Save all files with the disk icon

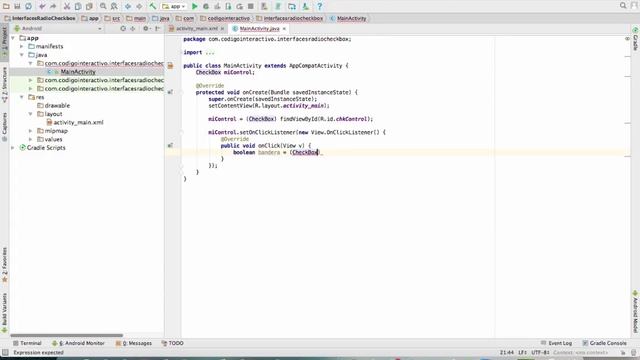(17, 6)
